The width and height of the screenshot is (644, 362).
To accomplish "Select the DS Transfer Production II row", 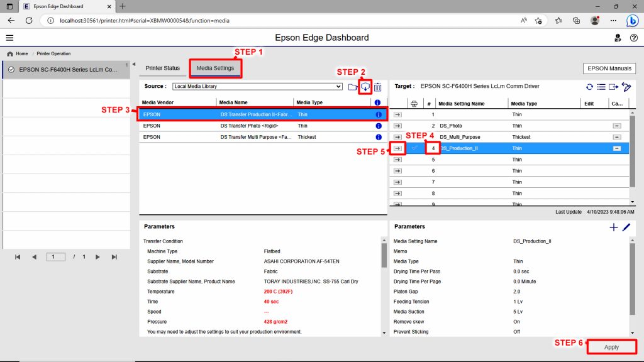I will click(263, 114).
